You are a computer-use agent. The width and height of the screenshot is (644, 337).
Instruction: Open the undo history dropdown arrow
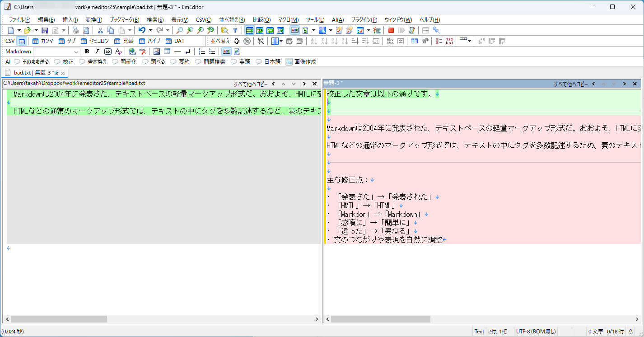pyautogui.click(x=150, y=30)
